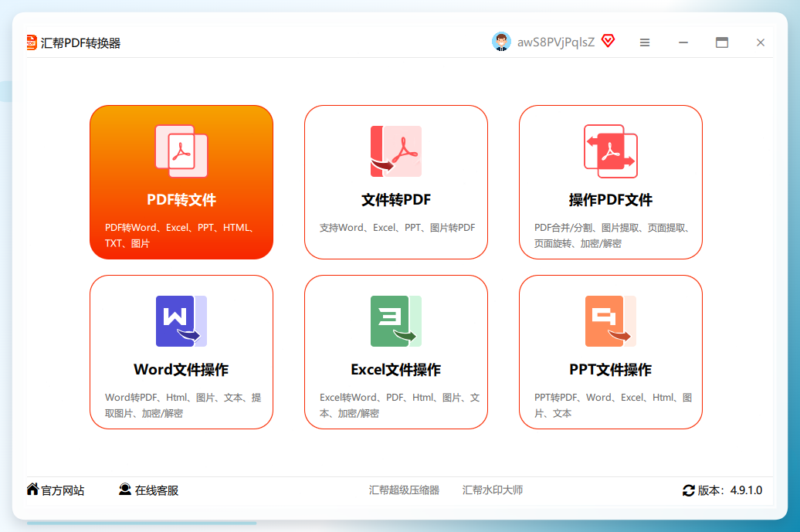Viewport: 800px width, 532px height.
Task: Click the description starting Excel转Word
Action: click(x=399, y=405)
